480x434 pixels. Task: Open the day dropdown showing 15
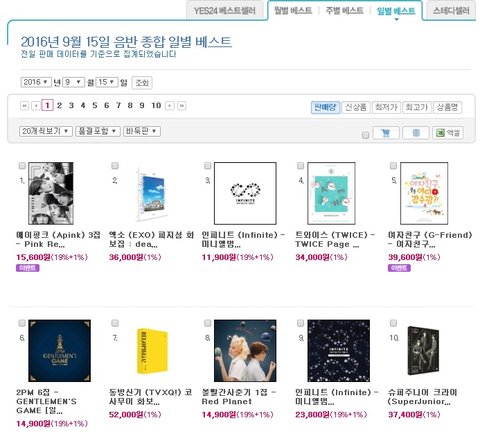(107, 82)
